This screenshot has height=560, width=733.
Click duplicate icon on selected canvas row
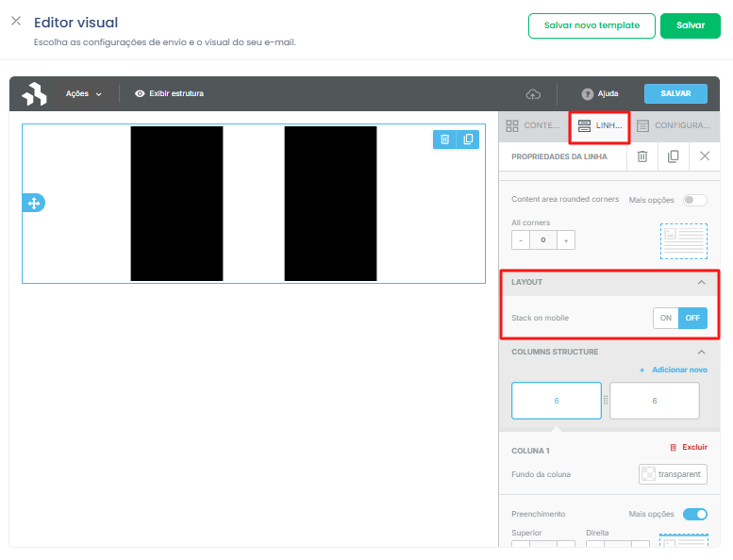[x=468, y=140]
